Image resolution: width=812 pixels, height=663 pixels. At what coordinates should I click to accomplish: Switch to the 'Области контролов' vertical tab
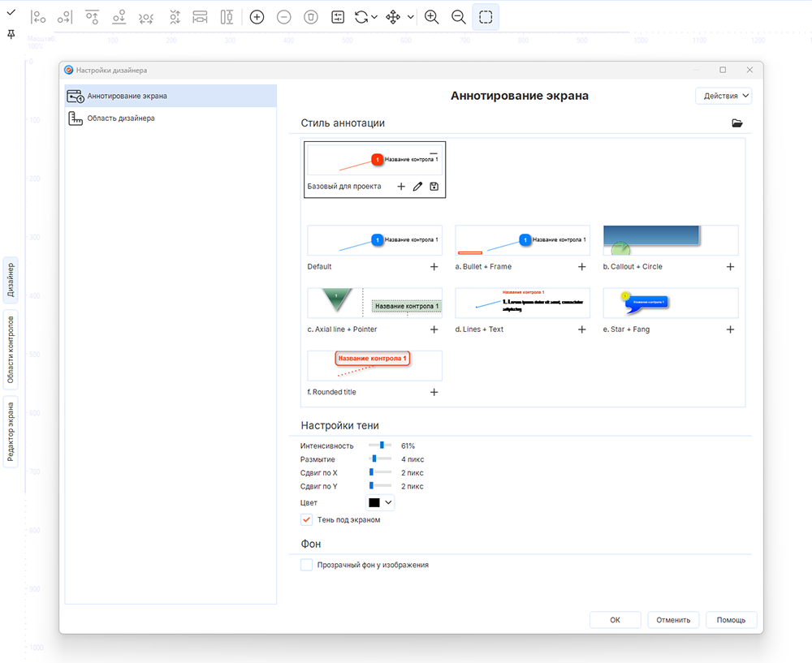point(11,350)
